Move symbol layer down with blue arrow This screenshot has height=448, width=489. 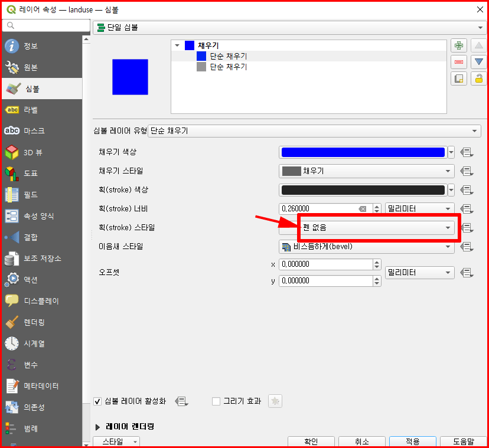click(x=479, y=62)
